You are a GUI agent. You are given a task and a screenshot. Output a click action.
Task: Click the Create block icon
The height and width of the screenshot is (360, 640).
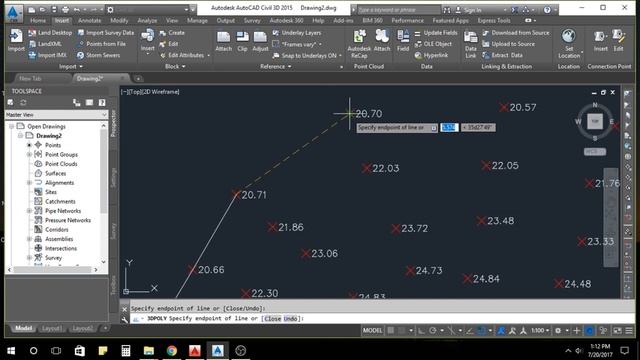(x=162, y=33)
